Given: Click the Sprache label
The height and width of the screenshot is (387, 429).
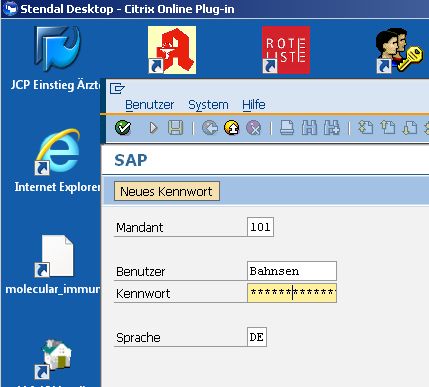Looking at the screenshot, I should pos(138,338).
